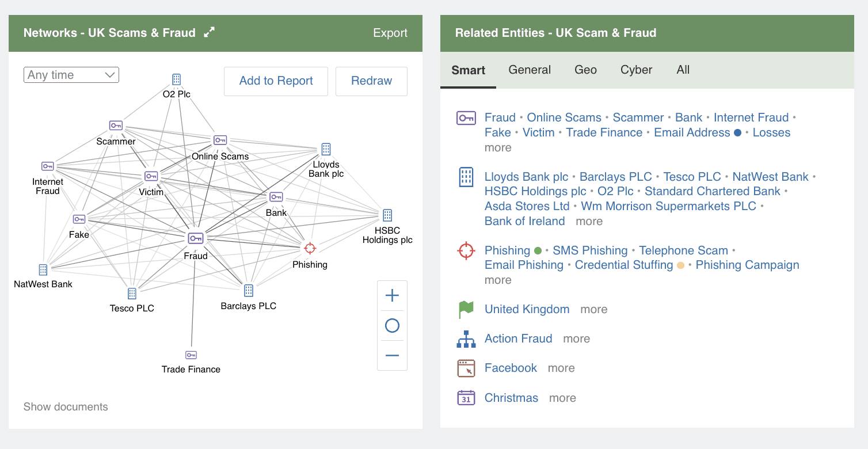
Task: Select the O2 Plc building node icon
Action: 177,79
